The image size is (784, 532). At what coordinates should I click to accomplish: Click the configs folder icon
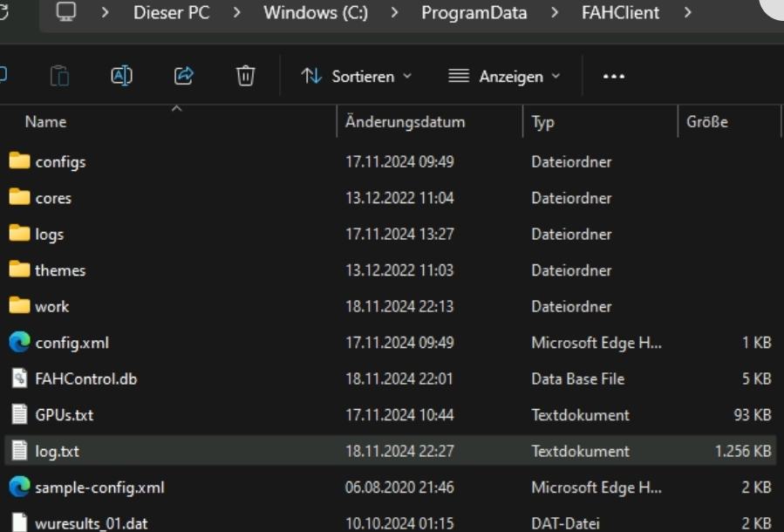[19, 161]
